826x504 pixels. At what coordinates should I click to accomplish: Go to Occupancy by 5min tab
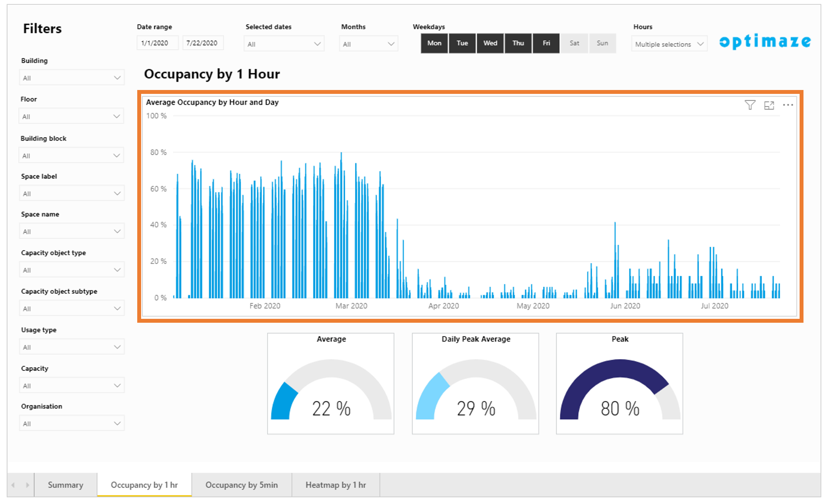point(242,485)
